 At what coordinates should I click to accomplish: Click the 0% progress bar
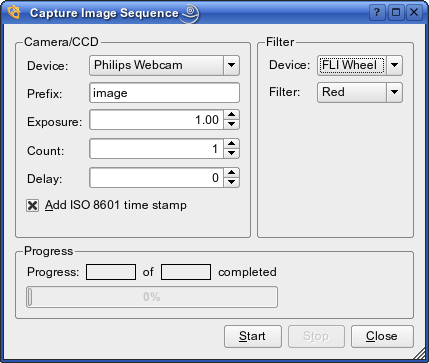[152, 297]
